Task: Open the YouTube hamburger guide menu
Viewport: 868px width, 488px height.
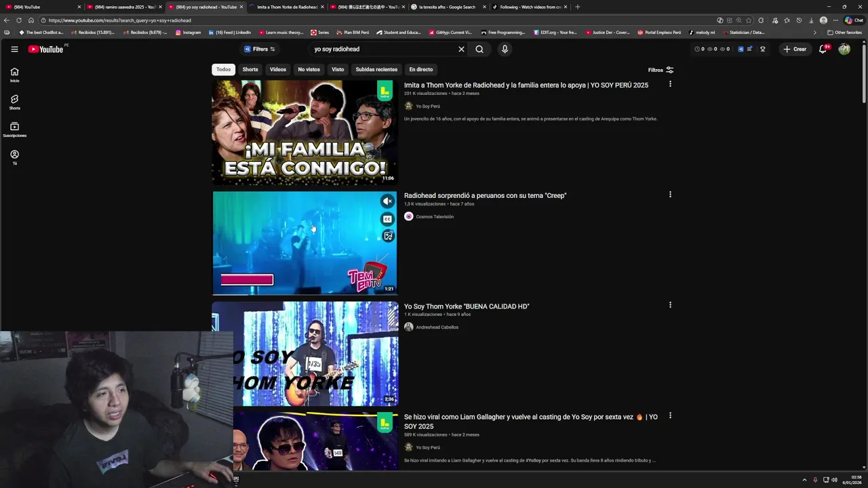Action: [14, 49]
